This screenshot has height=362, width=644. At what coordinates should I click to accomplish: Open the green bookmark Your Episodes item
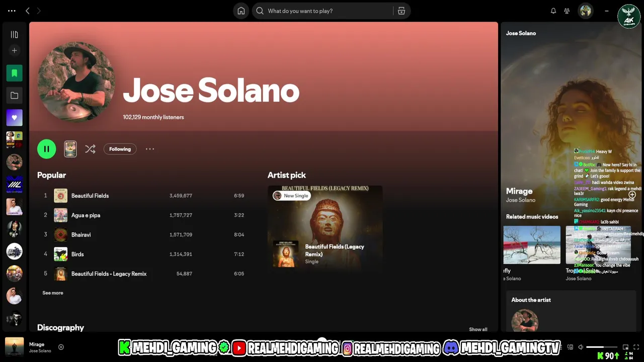pos(14,73)
